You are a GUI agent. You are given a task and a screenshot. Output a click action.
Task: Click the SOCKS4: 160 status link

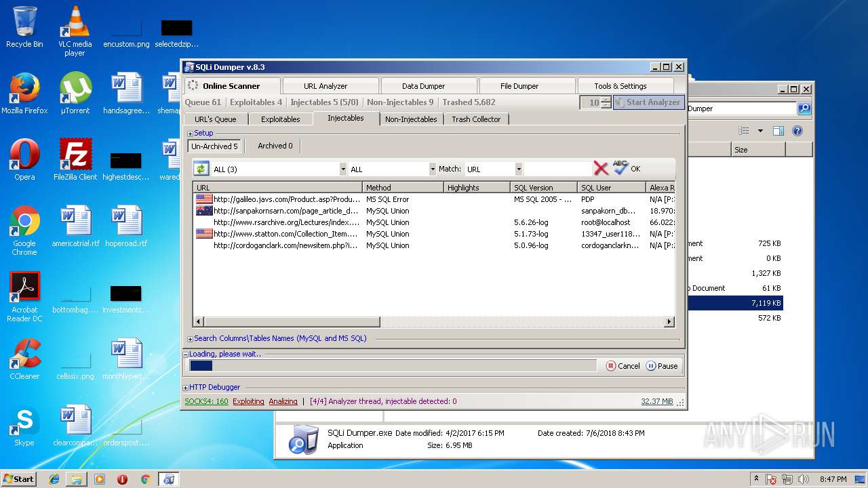pyautogui.click(x=206, y=401)
